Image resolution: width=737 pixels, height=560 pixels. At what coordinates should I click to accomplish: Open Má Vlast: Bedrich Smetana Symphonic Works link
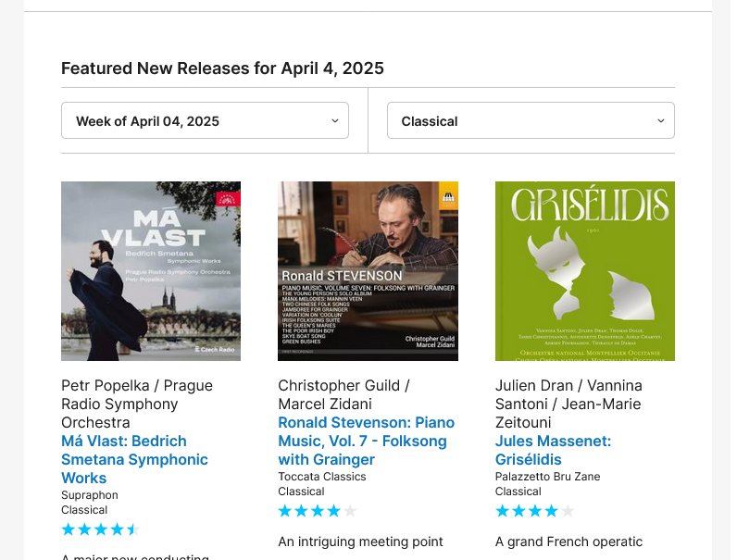tap(134, 459)
